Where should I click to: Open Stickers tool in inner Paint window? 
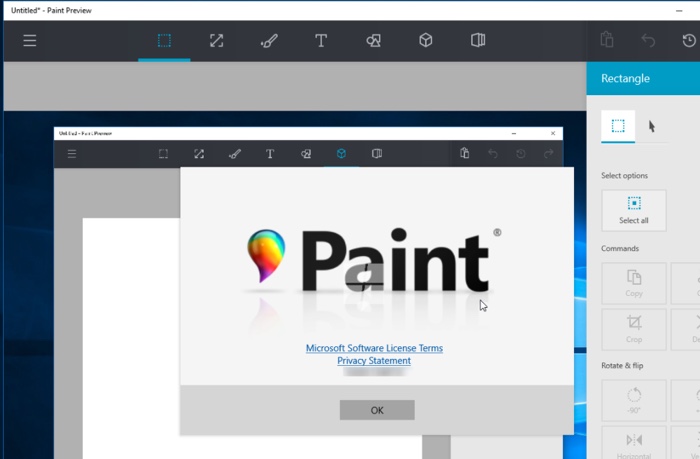[x=377, y=154]
